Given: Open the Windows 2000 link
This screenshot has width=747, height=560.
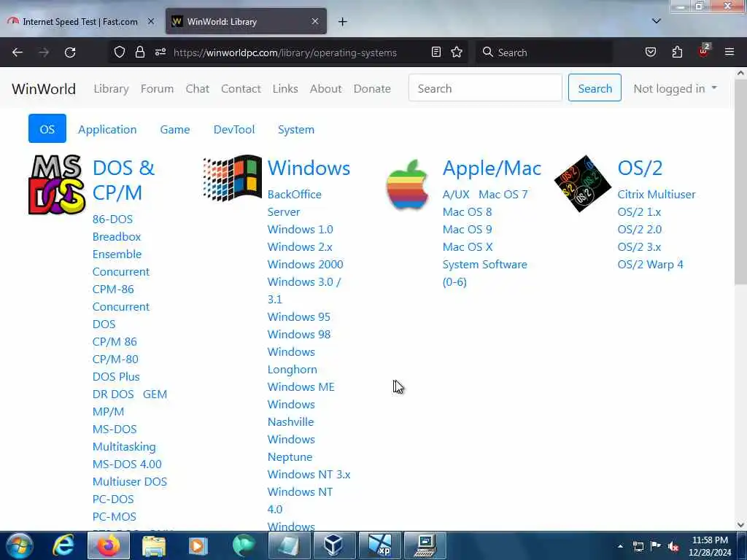Looking at the screenshot, I should point(305,264).
